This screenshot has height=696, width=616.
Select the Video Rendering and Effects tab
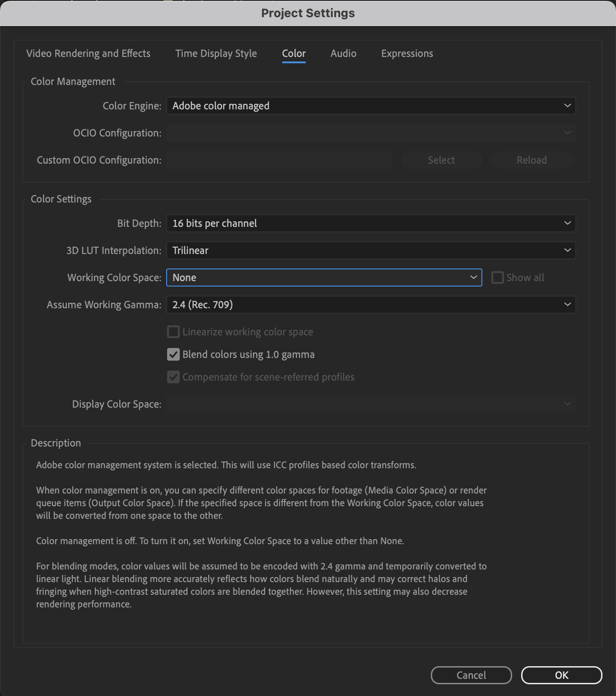pos(88,53)
